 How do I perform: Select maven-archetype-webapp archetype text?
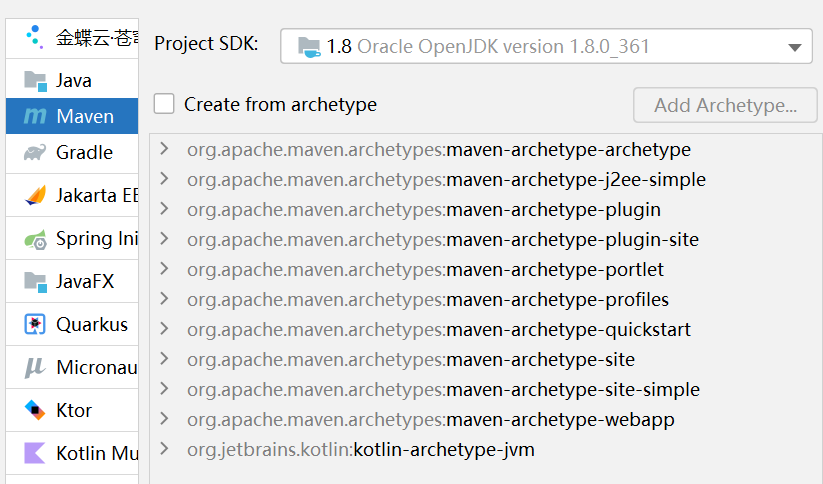click(431, 420)
